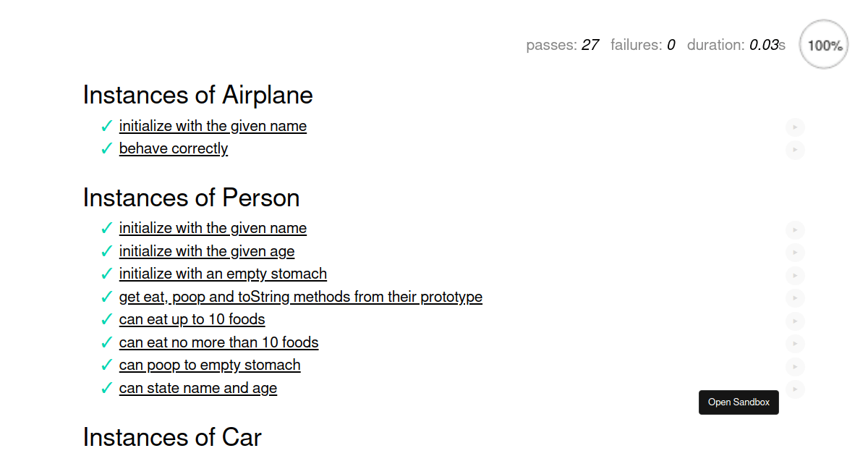The image size is (868, 456).
Task: Open the Sandbox button
Action: tap(739, 402)
